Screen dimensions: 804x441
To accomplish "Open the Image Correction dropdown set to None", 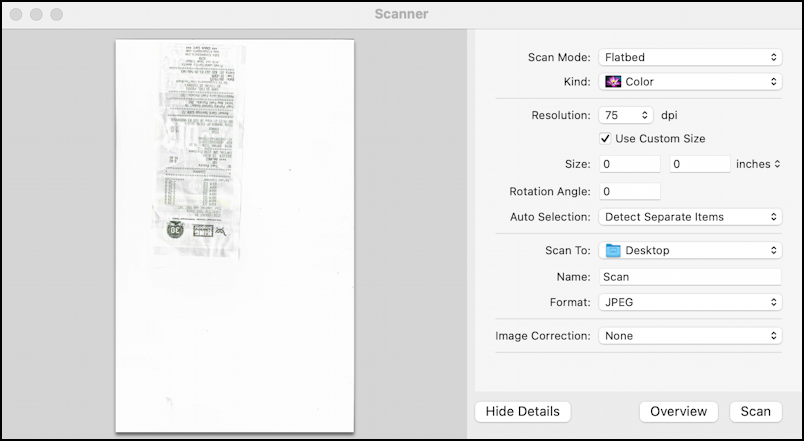I will tap(690, 336).
